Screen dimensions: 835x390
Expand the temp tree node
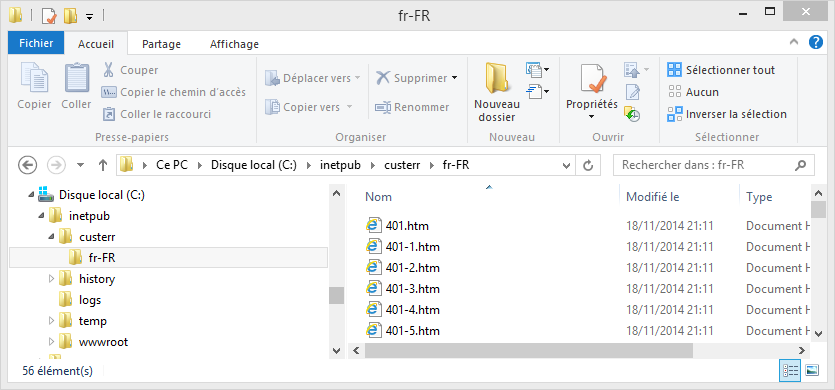(51, 321)
